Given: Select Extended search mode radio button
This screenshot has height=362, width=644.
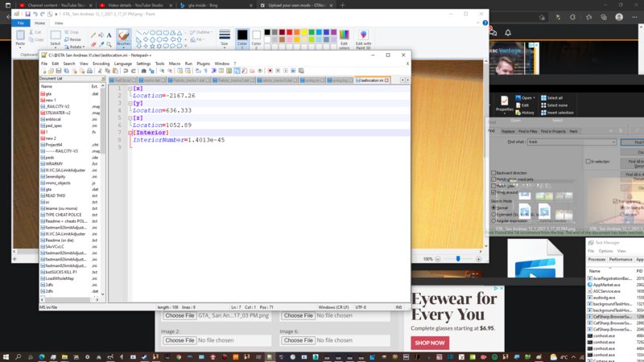Looking at the screenshot, I should [493, 214].
